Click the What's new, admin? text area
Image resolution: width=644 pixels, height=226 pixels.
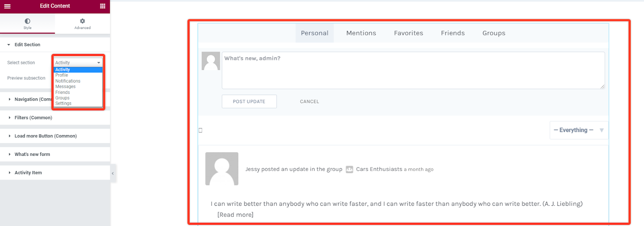tap(413, 70)
